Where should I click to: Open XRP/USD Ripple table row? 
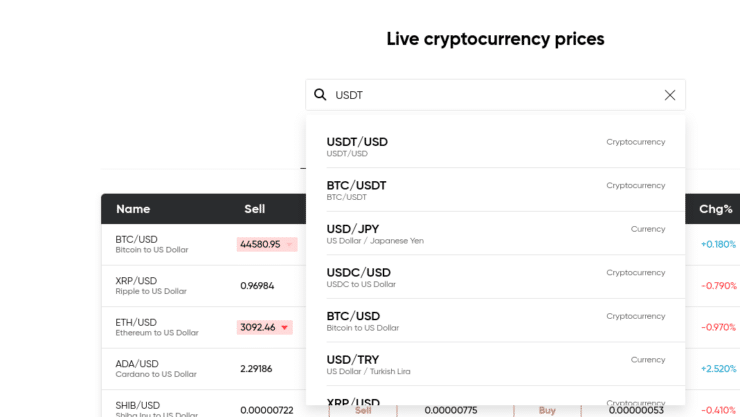tap(203, 286)
